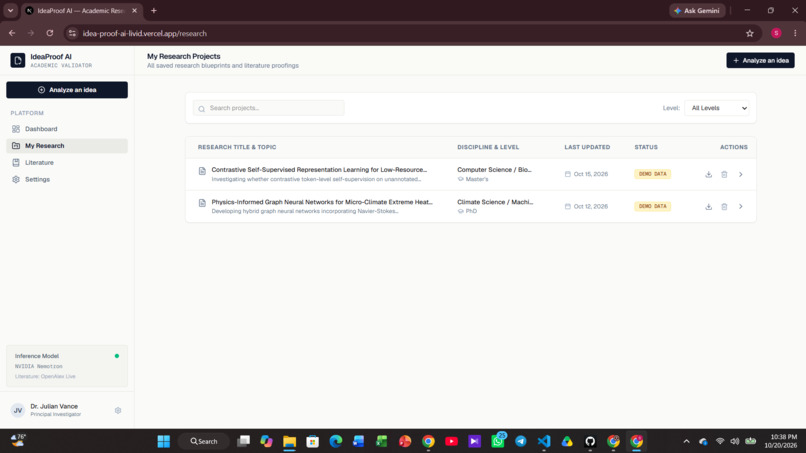Open the Literature section

click(67, 162)
